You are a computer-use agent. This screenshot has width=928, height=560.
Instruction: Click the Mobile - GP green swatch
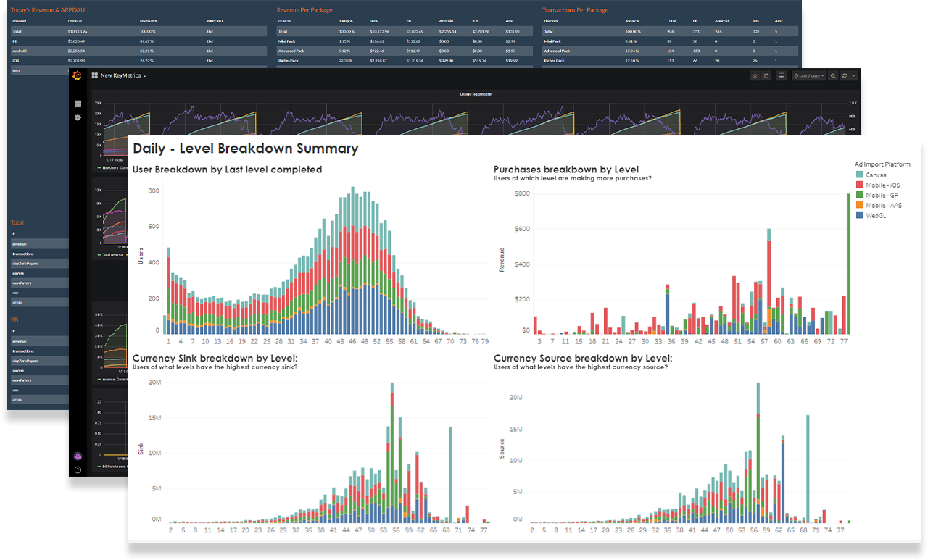pyautogui.click(x=859, y=196)
